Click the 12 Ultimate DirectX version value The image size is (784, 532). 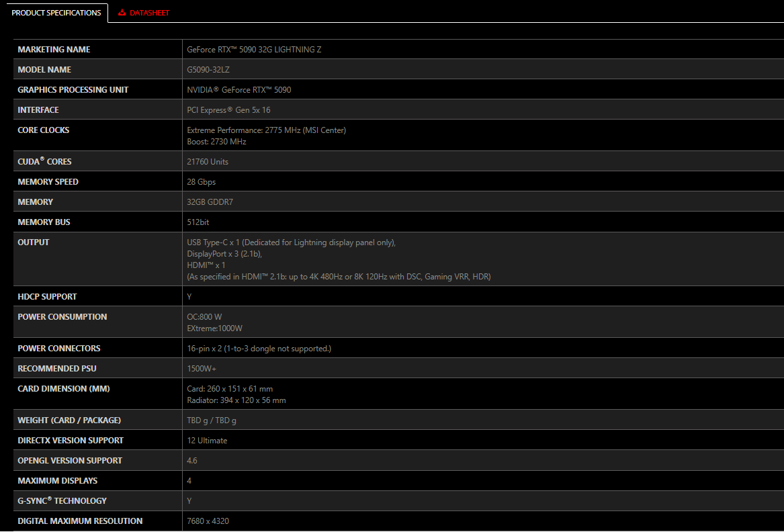207,441
